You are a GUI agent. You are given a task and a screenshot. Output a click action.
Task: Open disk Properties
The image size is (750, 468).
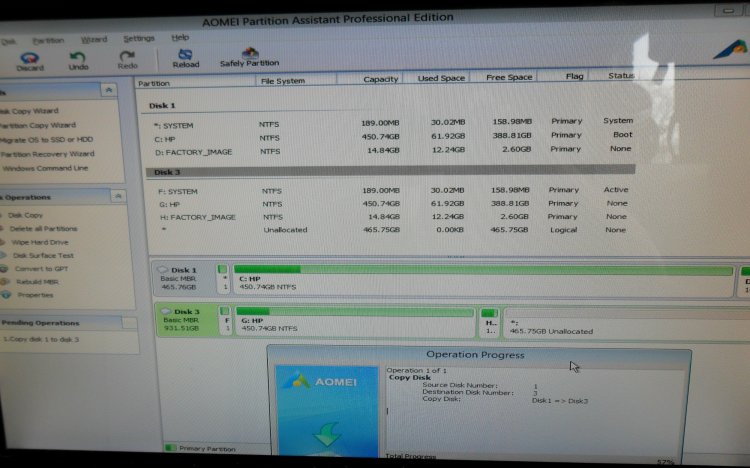(x=35, y=295)
